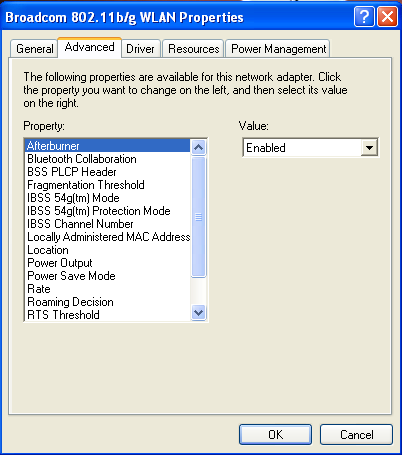Select RTS Threshold property
The height and width of the screenshot is (455, 402).
[x=107, y=315]
